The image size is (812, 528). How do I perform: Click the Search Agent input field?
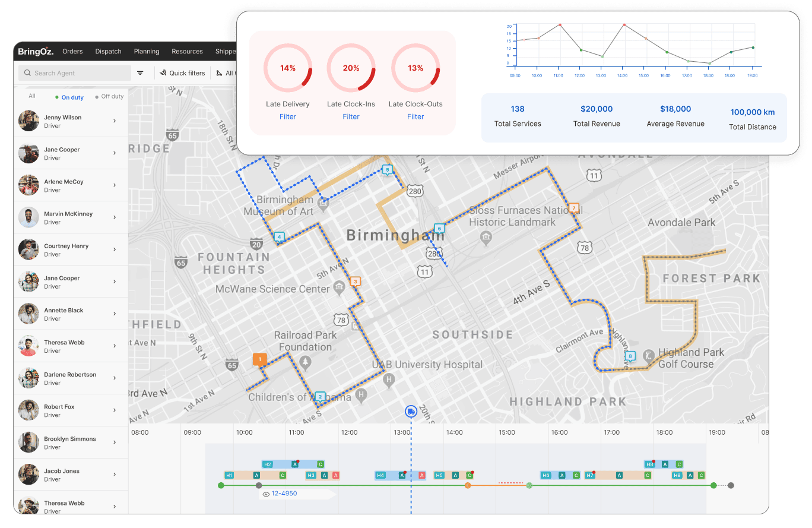click(x=75, y=73)
